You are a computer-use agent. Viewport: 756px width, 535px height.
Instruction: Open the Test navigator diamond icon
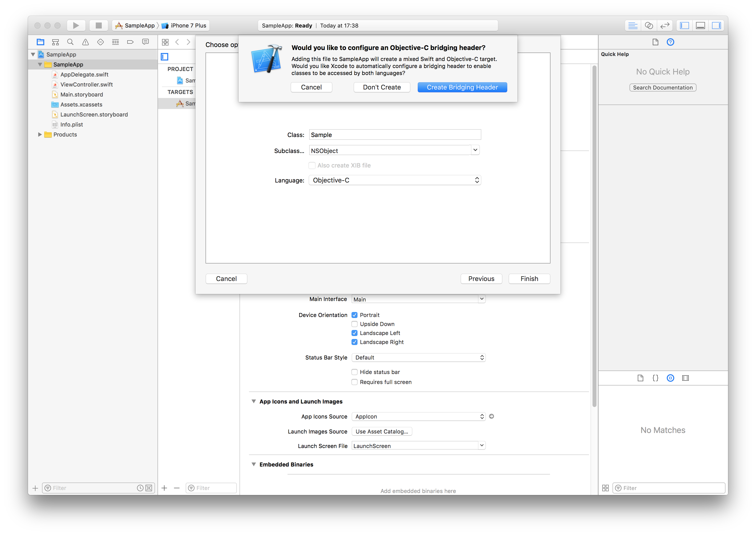100,42
